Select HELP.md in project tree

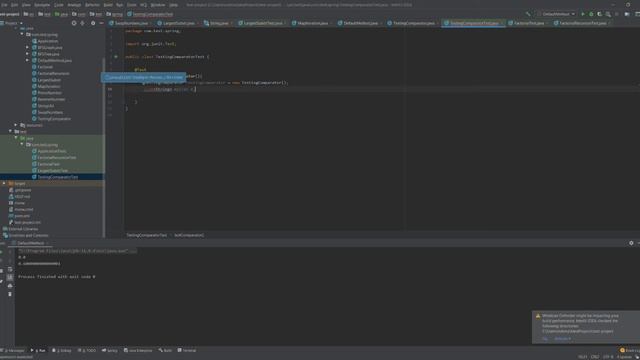[x=22, y=196]
